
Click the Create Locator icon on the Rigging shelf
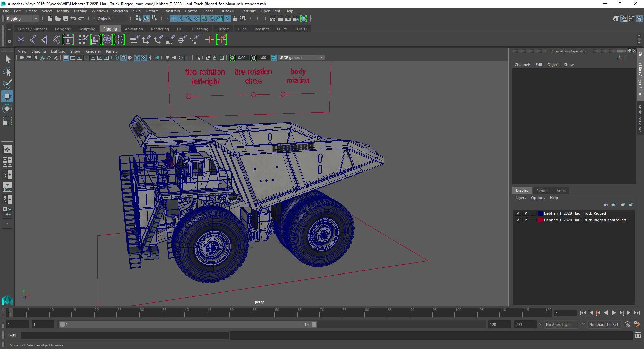[21, 40]
